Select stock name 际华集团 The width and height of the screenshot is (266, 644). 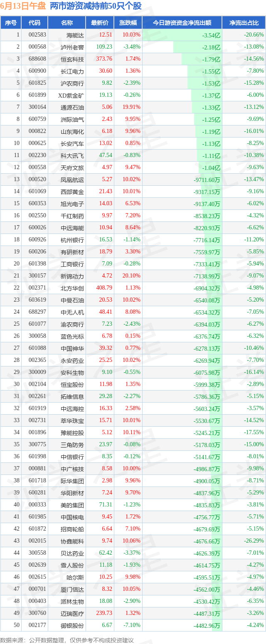(x=72, y=481)
